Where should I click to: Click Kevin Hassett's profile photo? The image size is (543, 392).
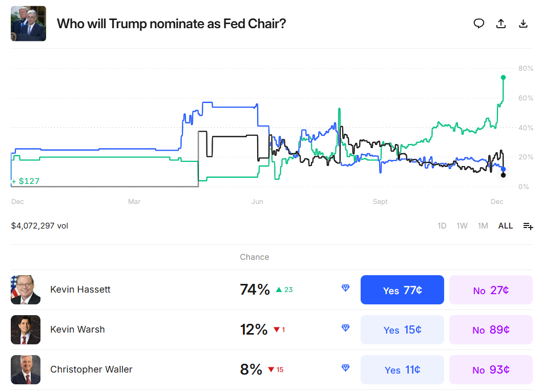tap(26, 289)
